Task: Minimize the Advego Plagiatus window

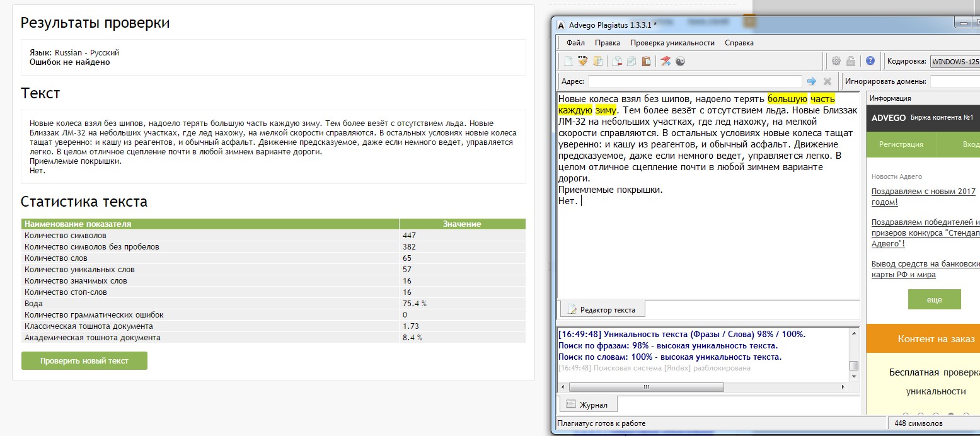Action: click(963, 23)
